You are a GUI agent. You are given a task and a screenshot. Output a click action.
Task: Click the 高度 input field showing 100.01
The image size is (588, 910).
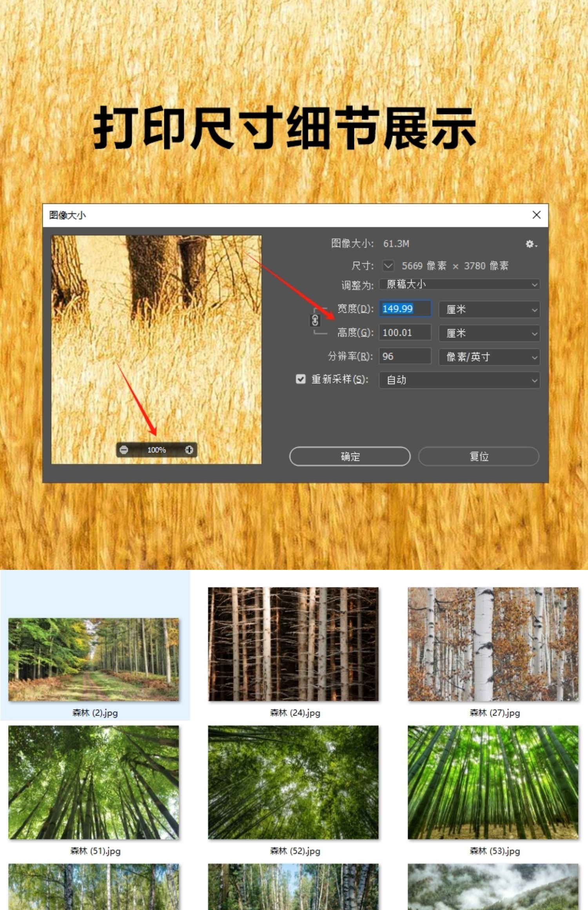(405, 333)
